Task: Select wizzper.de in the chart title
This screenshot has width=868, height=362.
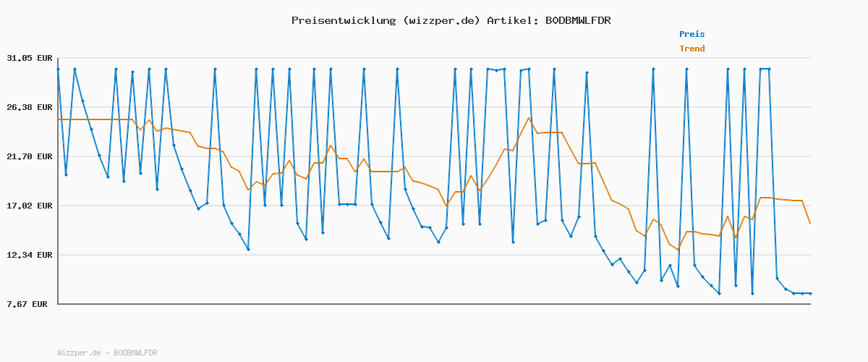Action: pos(441,20)
